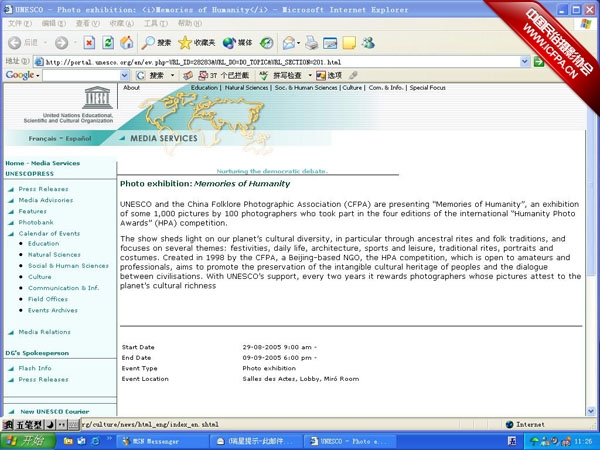Switch the site to Français
600x450 pixels.
pos(42,139)
